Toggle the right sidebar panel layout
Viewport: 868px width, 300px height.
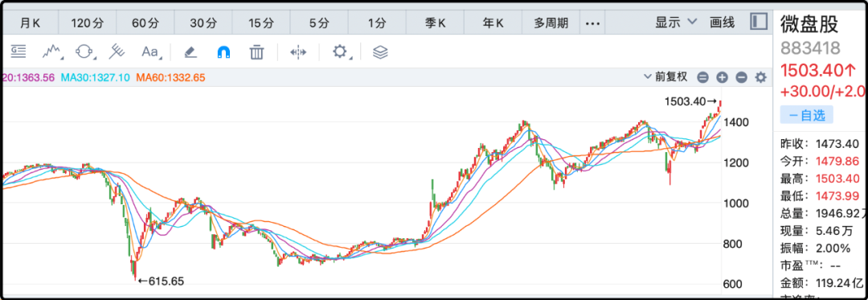759,23
